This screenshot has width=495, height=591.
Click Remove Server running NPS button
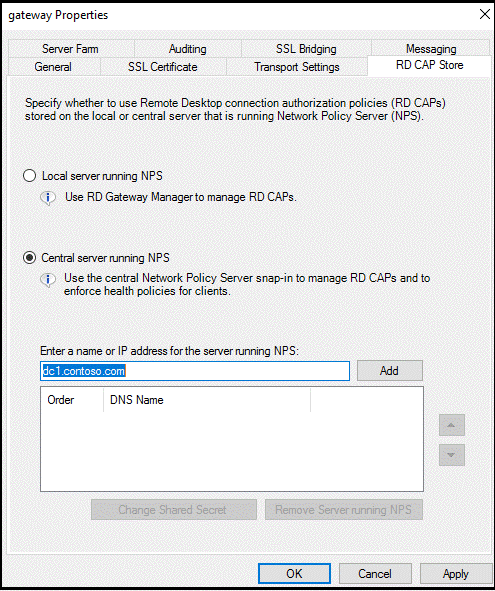(x=343, y=510)
